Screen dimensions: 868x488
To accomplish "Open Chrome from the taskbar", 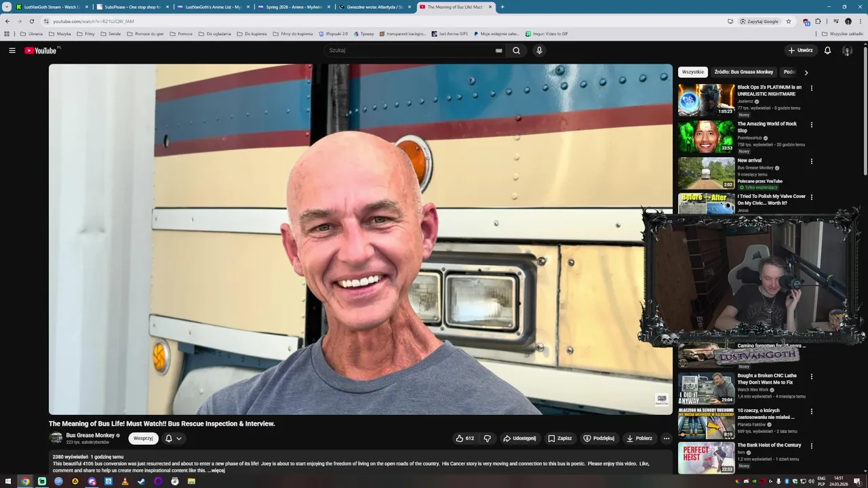I will click(25, 481).
